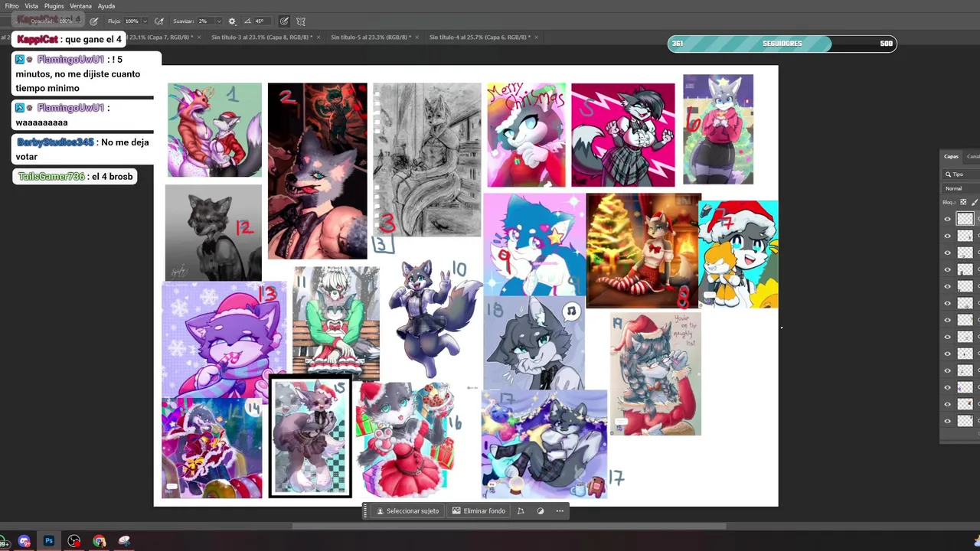Click the Photoshop taskbar icon
The image size is (980, 551).
tap(49, 541)
